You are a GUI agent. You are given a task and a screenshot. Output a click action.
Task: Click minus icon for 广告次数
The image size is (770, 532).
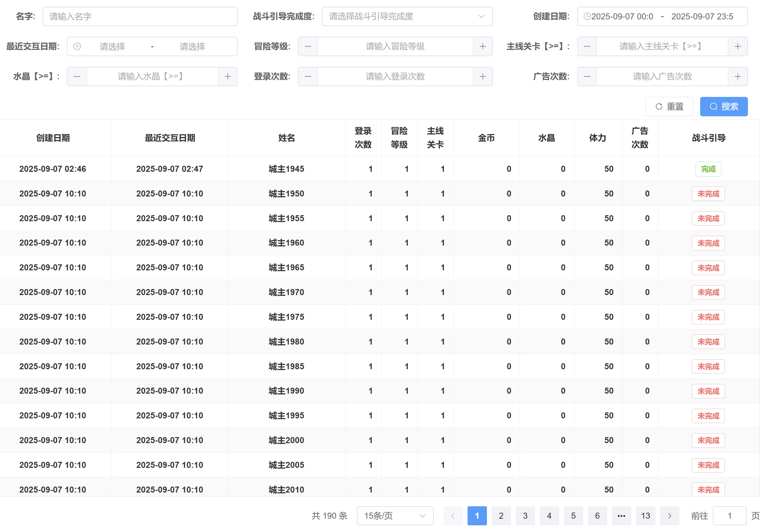pos(587,77)
